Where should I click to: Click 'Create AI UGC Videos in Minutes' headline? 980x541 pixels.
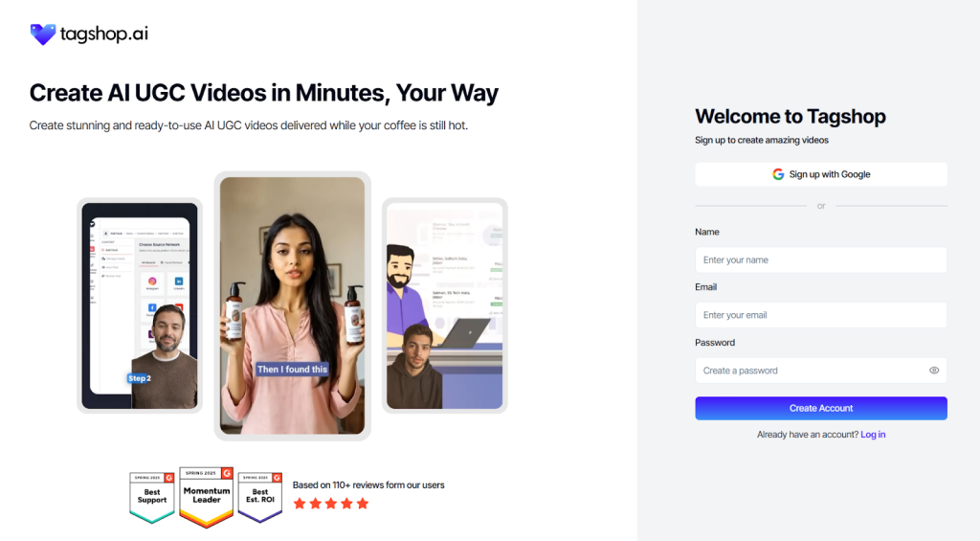click(x=264, y=93)
